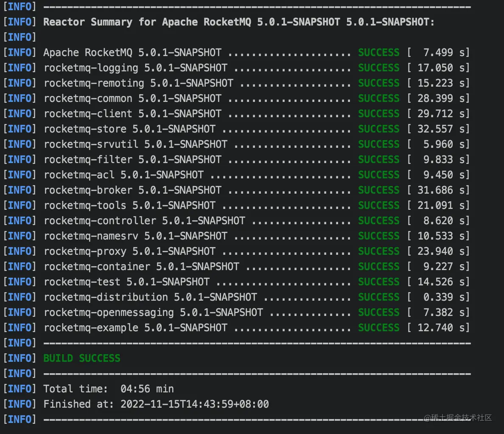Viewport: 504px width, 434px height.
Task: Click the rocketmq-namesrv 5.0.1-SNAPSHOT module name
Action: (x=135, y=236)
